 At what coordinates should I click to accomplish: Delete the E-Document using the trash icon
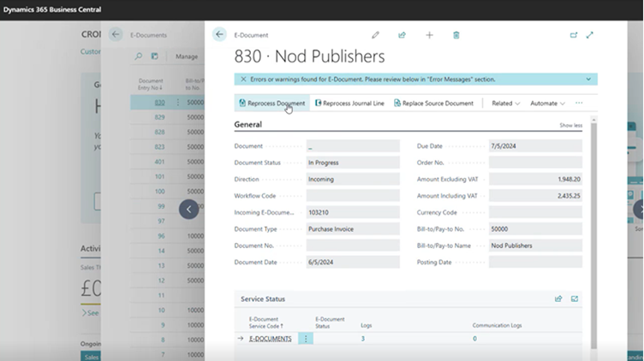(456, 35)
